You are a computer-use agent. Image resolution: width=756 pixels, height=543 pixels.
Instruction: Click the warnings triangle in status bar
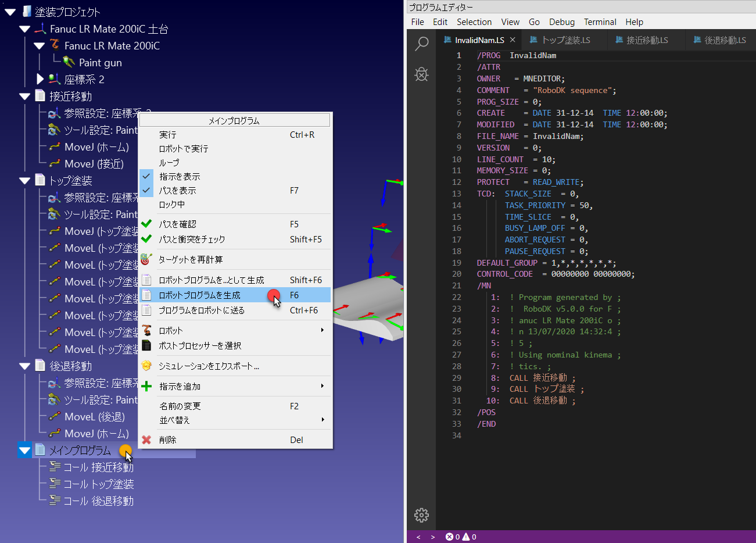[x=465, y=537]
